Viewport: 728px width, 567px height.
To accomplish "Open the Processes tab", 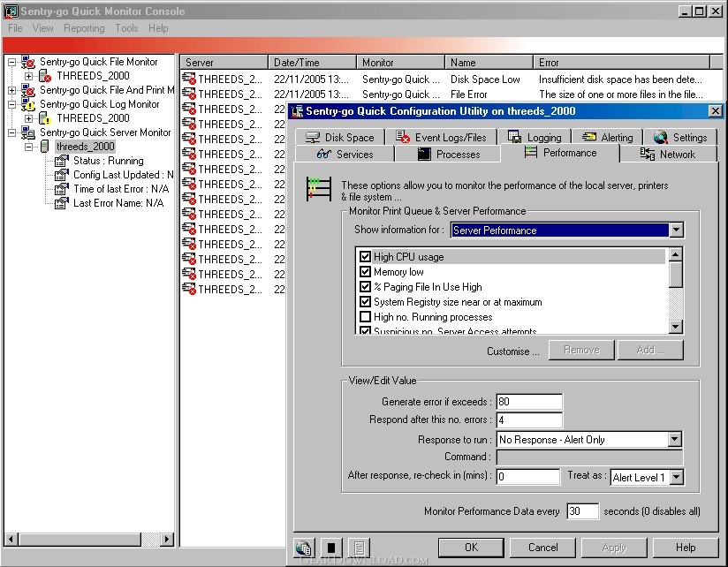I will (448, 154).
